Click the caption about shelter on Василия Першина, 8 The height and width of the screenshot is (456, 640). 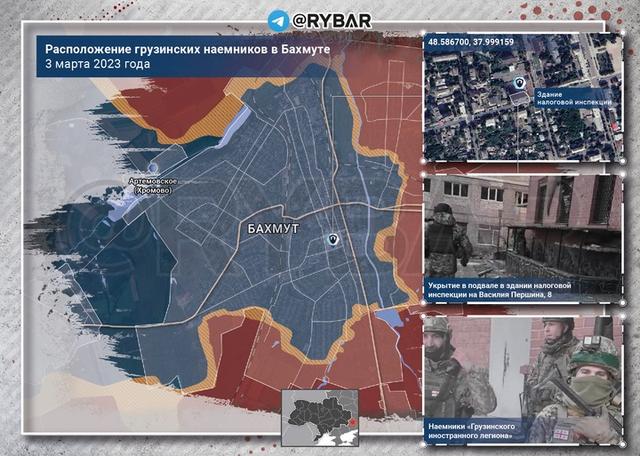500,290
